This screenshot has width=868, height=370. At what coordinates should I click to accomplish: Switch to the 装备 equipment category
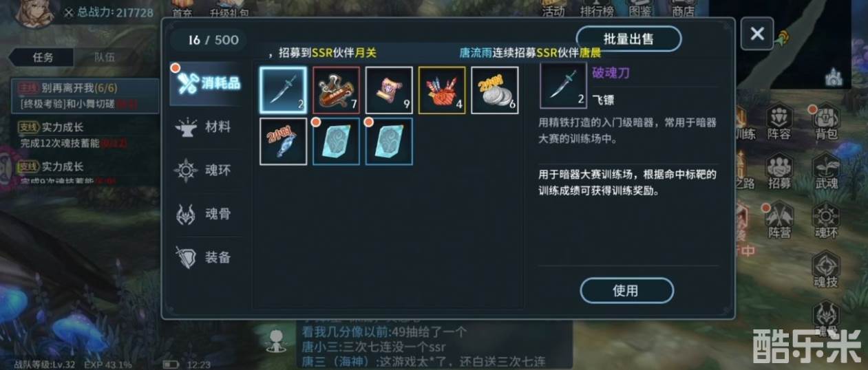tap(206, 257)
